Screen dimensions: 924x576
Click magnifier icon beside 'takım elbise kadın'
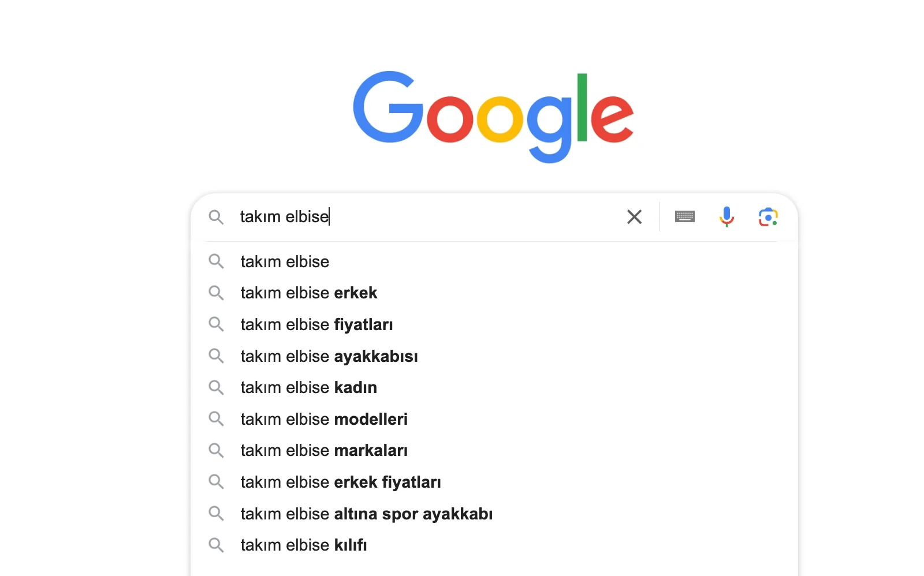pyautogui.click(x=216, y=387)
